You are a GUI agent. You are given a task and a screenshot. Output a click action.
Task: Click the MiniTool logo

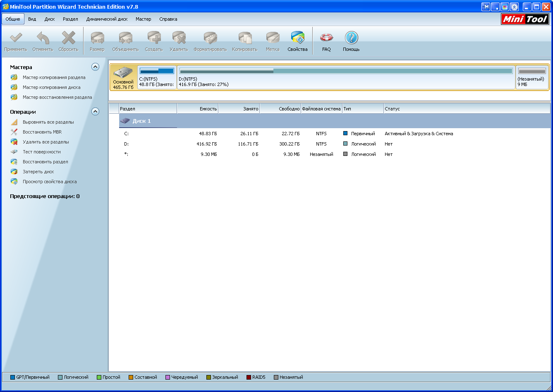525,19
